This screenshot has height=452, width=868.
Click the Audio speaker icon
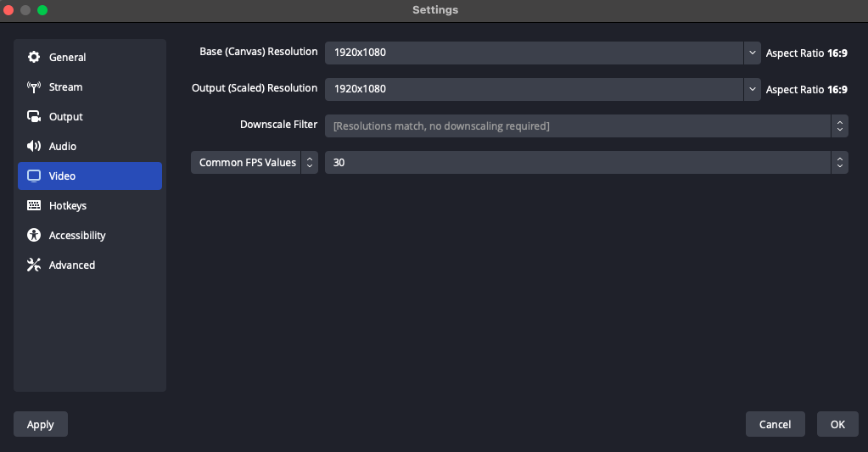click(34, 147)
